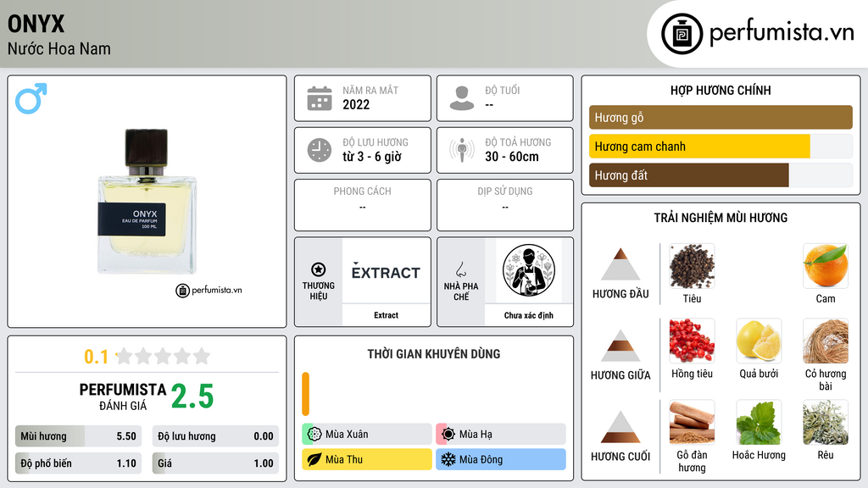
Task: Click the calendar icon beside Năm ra mắt
Action: click(320, 98)
